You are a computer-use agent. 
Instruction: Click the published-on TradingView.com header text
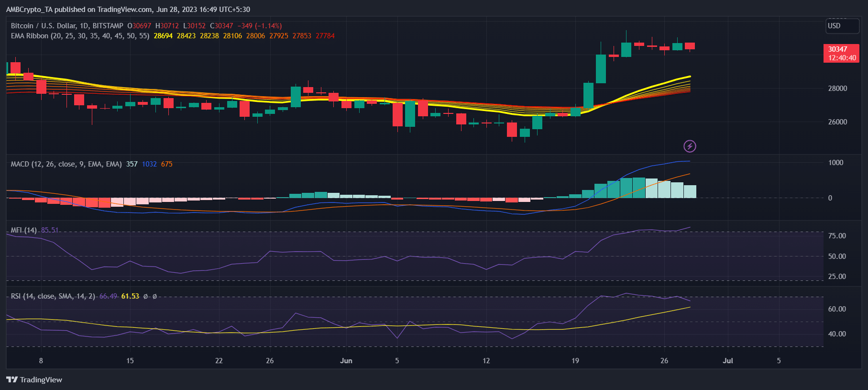tap(128, 10)
